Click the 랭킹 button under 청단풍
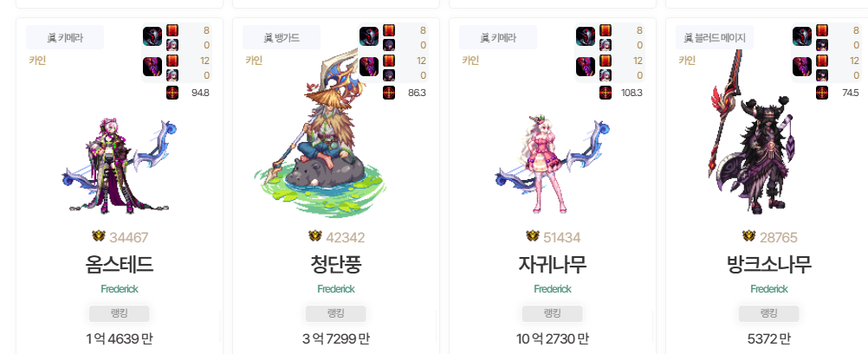Image resolution: width=868 pixels, height=354 pixels. point(335,313)
